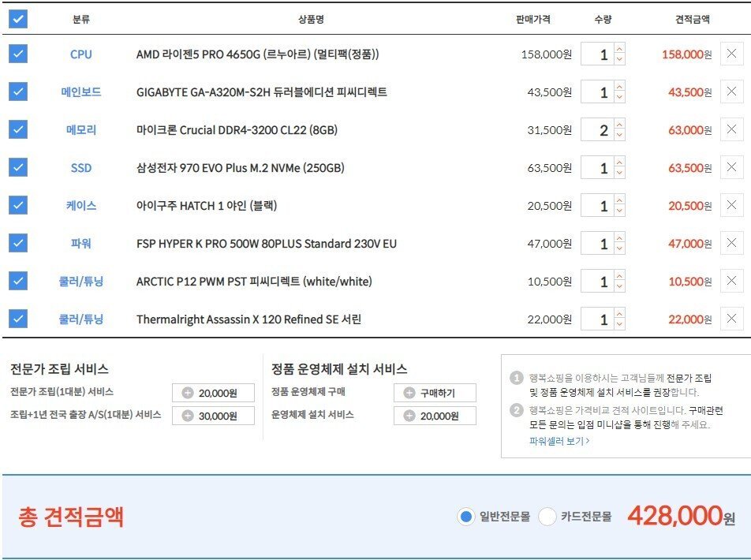Increase CPU quantity with up arrow
This screenshot has height=560, width=751.
tap(619, 48)
